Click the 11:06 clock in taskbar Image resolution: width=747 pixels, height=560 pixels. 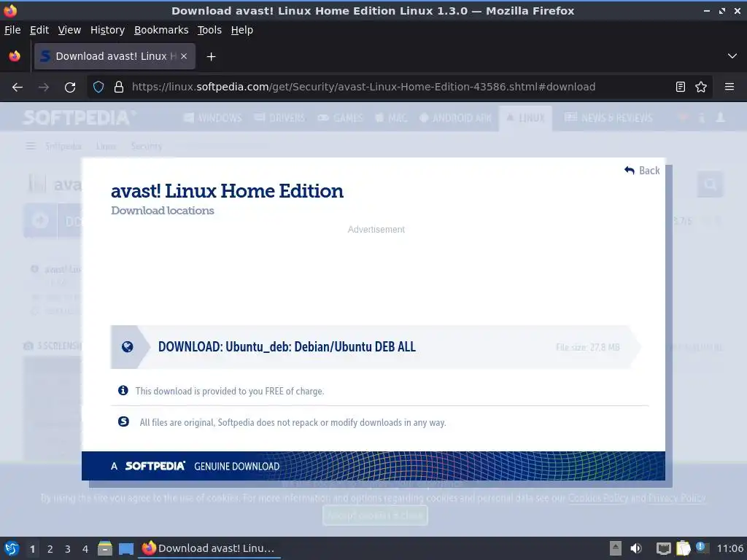click(729, 548)
